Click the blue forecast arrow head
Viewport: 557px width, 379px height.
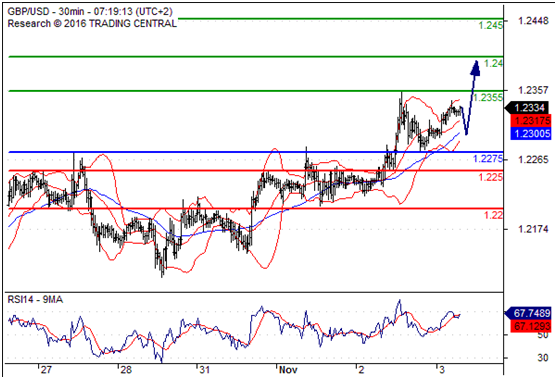(475, 68)
